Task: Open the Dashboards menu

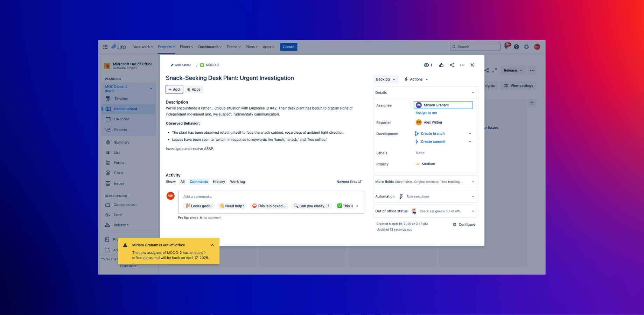Action: 210,47
